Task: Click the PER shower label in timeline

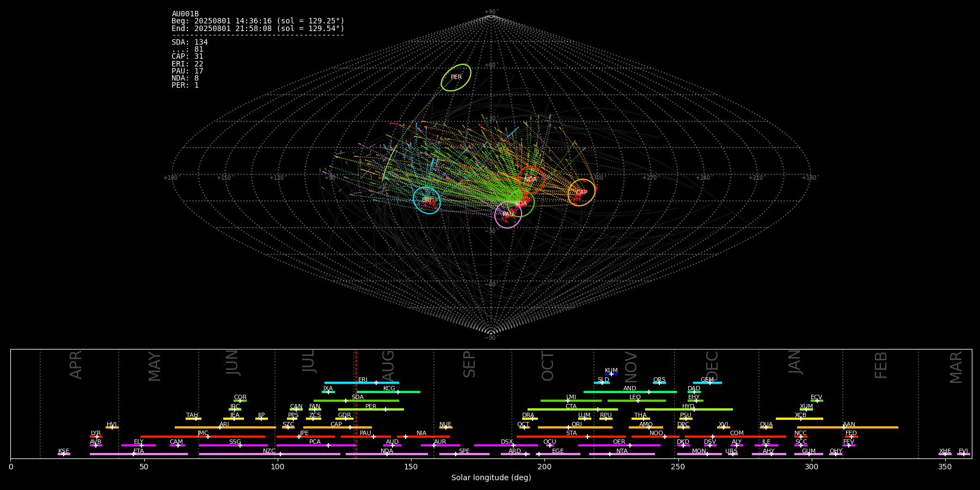Action: (x=371, y=407)
